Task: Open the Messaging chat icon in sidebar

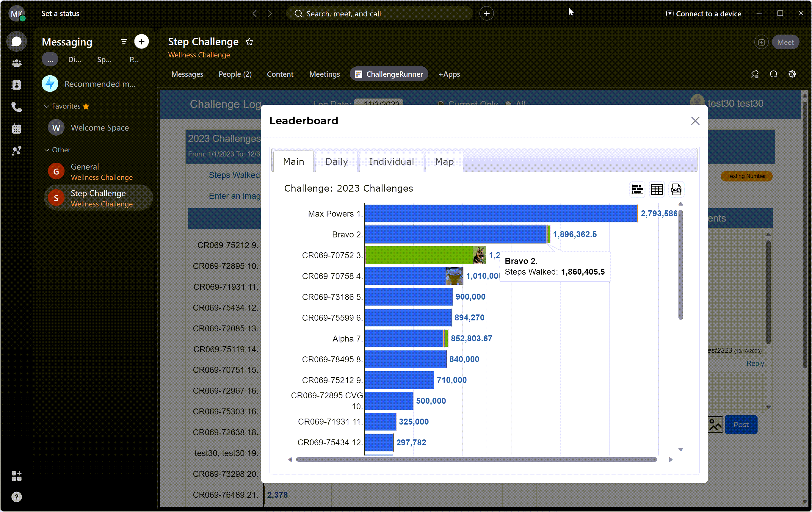Action: 16,41
